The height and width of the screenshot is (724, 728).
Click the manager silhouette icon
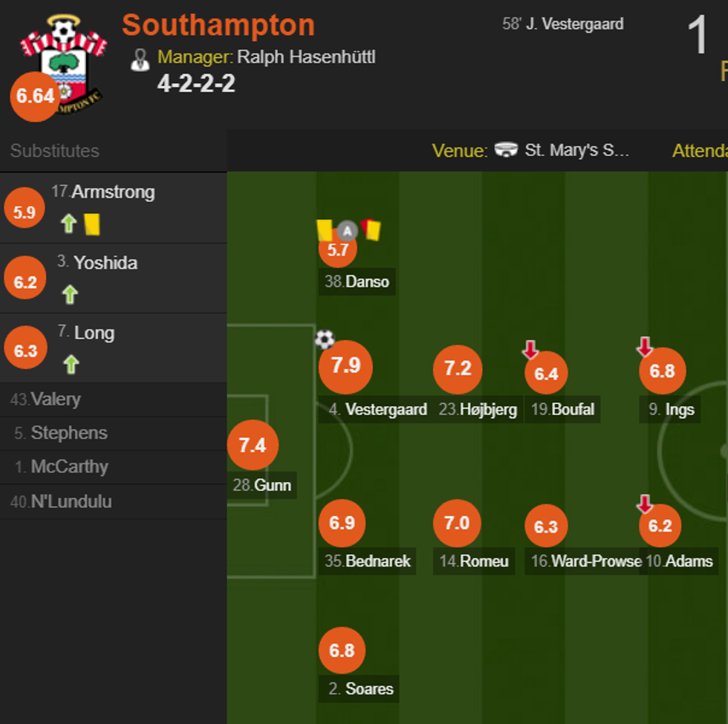tap(140, 59)
